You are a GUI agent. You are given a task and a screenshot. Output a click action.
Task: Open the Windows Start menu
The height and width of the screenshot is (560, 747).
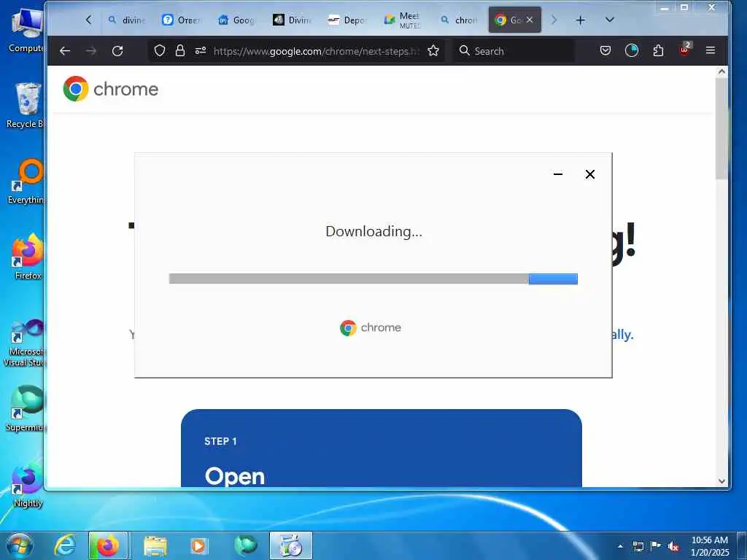[19, 545]
